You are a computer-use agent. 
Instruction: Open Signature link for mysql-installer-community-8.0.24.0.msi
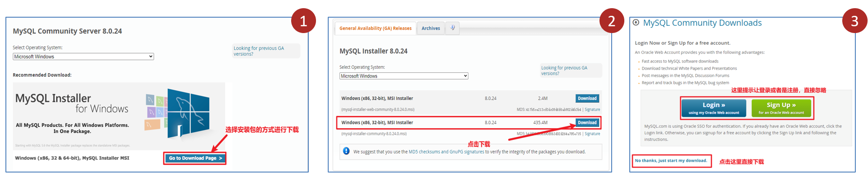592,134
